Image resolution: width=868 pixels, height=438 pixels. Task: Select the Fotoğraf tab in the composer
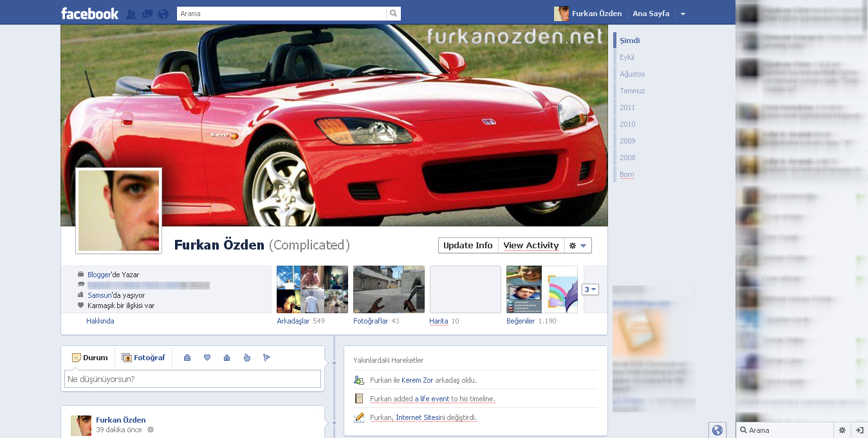pos(143,358)
